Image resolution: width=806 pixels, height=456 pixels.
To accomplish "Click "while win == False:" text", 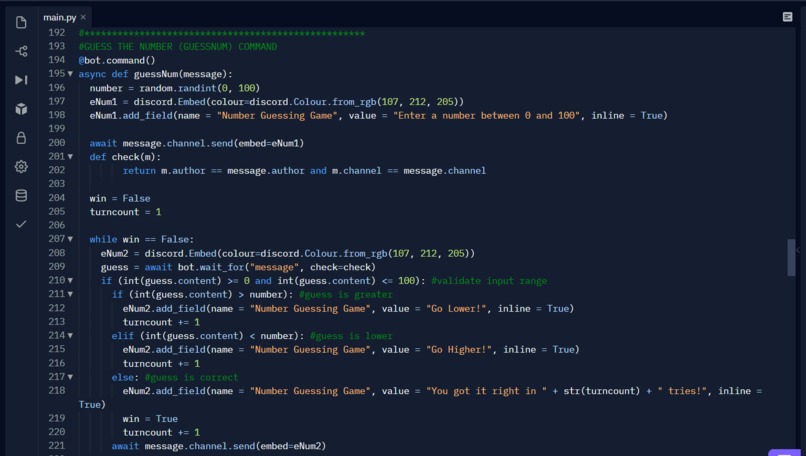I will 142,240.
